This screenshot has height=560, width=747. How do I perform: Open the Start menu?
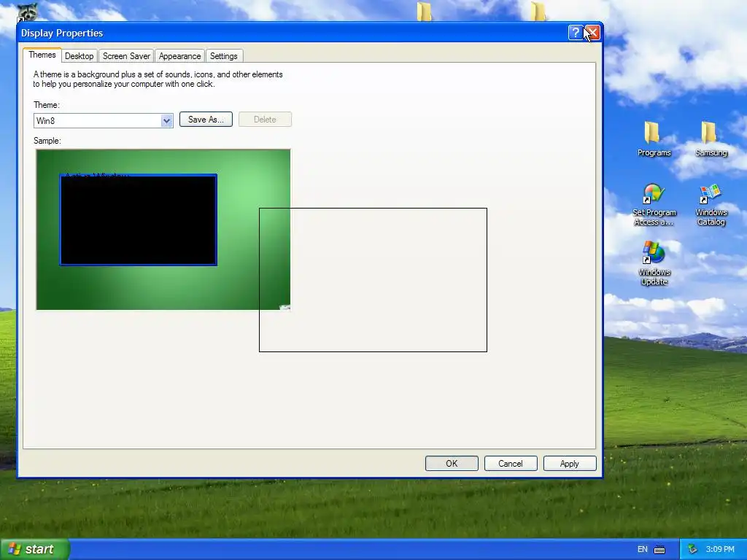pyautogui.click(x=35, y=549)
